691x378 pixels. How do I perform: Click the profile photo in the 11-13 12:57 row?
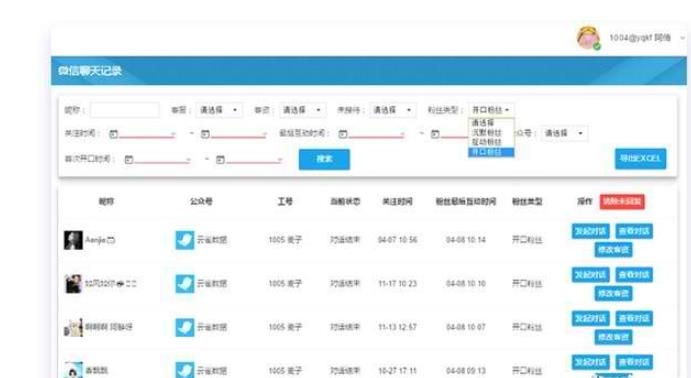[73, 327]
